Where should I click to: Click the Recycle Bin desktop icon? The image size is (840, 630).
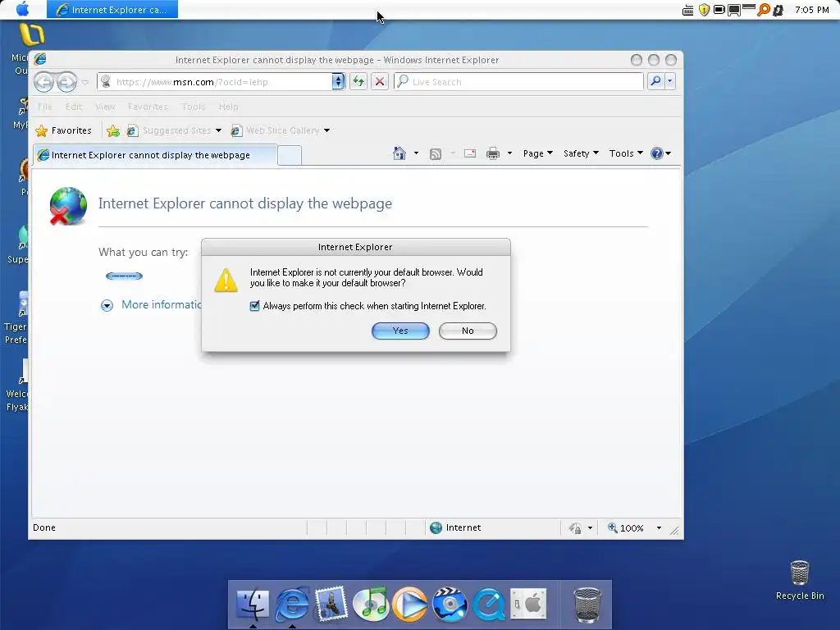tap(800, 580)
